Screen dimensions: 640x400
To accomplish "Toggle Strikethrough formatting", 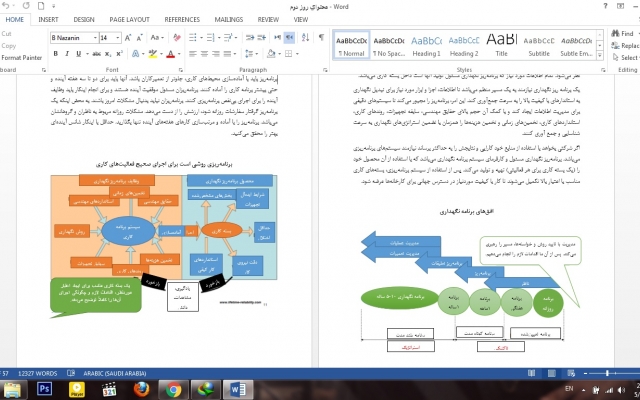I will 96,53.
